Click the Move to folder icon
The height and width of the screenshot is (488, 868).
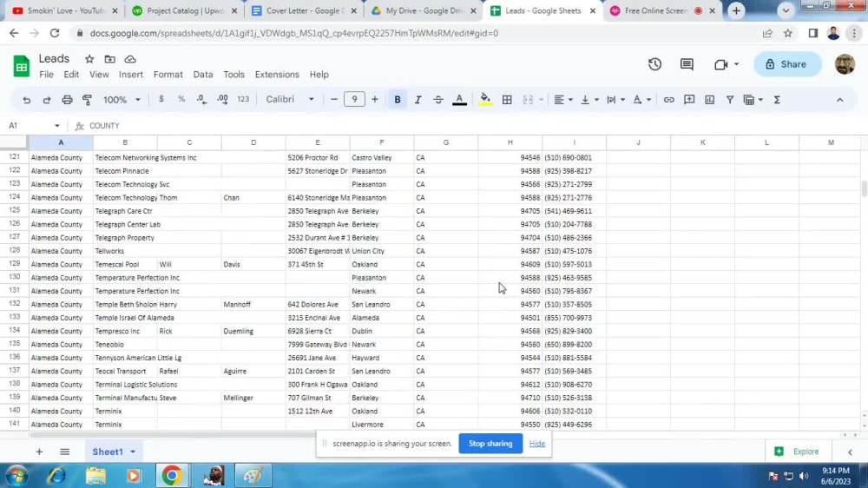[109, 59]
